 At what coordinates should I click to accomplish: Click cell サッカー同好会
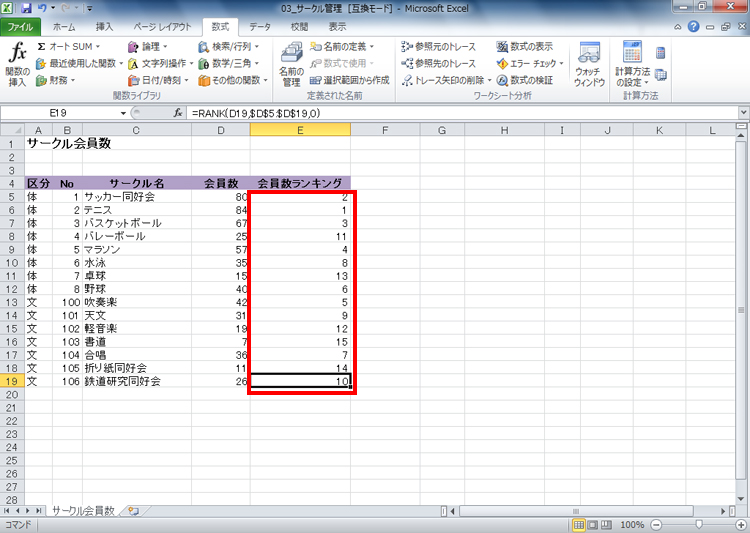tap(137, 197)
